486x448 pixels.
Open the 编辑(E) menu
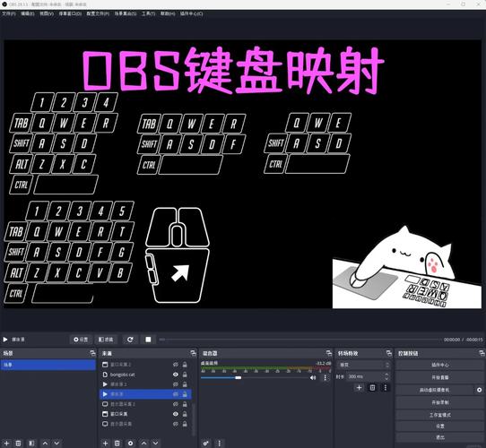28,13
